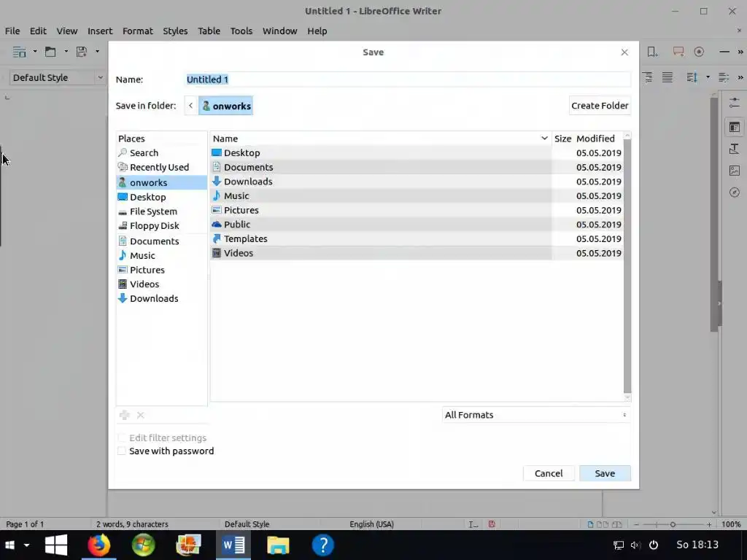This screenshot has height=560, width=747.
Task: Click the red document-modified save indicator
Action: click(x=492, y=524)
